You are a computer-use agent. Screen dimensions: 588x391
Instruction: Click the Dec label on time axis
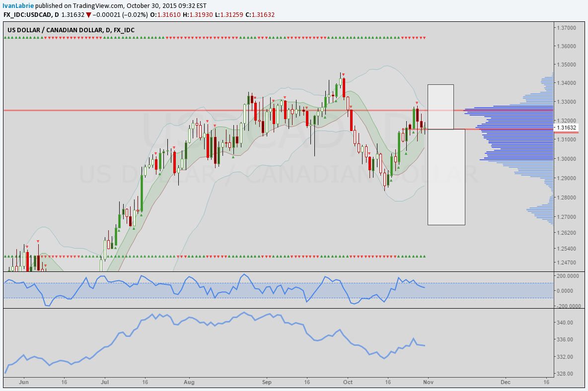[x=506, y=382]
